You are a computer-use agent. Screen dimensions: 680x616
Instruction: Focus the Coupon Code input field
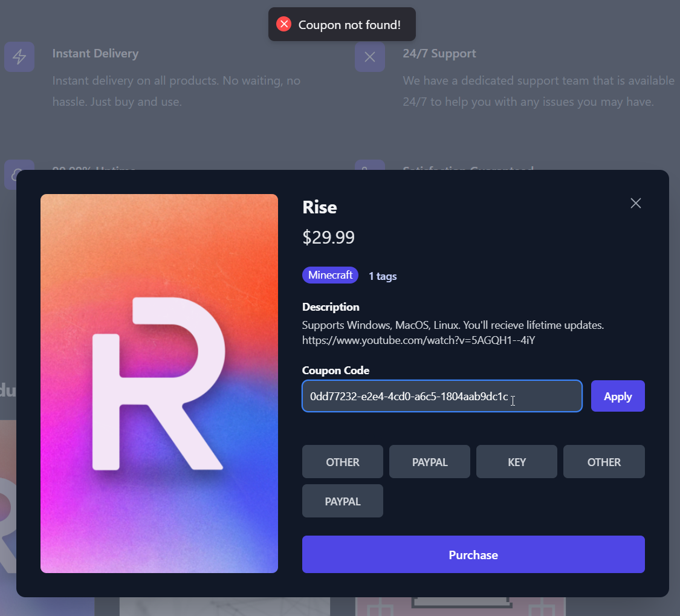pos(441,397)
